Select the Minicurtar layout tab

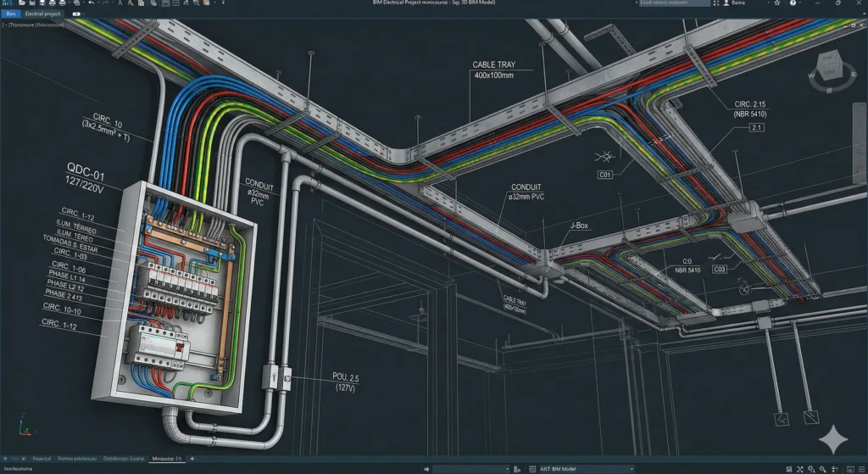click(167, 458)
